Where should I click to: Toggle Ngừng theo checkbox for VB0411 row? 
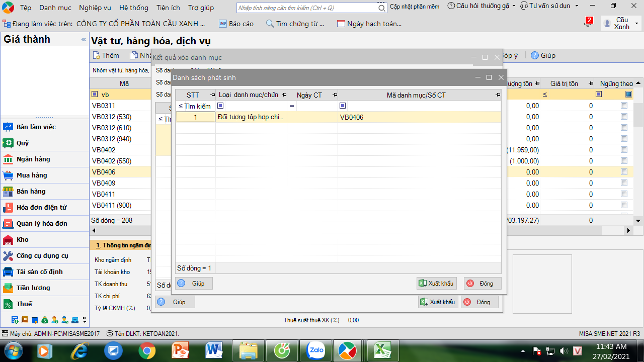point(624,194)
